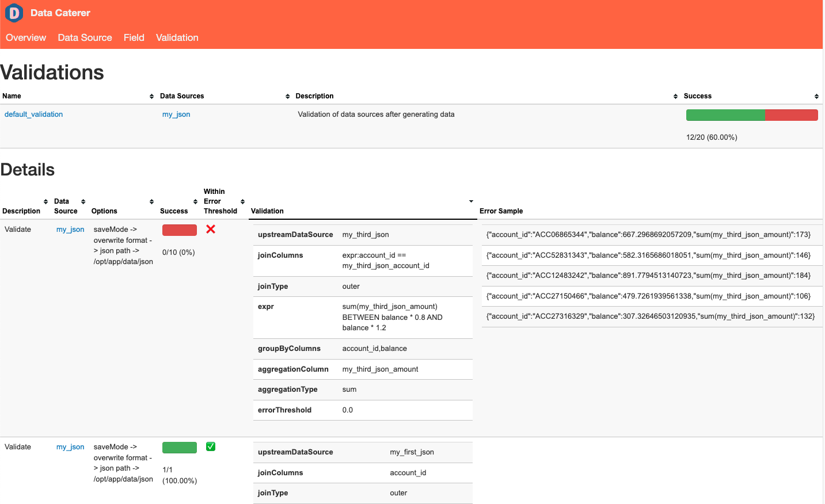Click the red failure X icon

[x=210, y=229]
